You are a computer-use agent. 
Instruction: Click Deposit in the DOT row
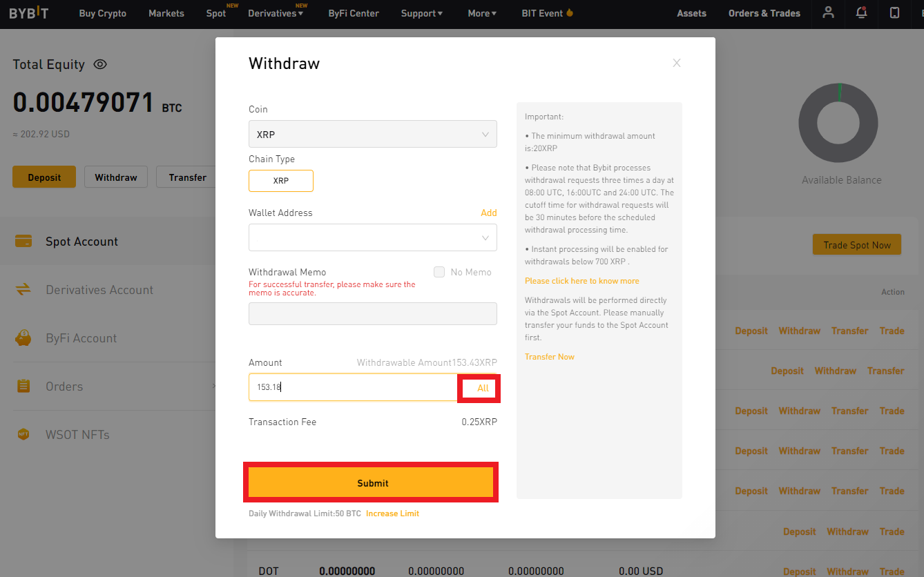click(800, 571)
